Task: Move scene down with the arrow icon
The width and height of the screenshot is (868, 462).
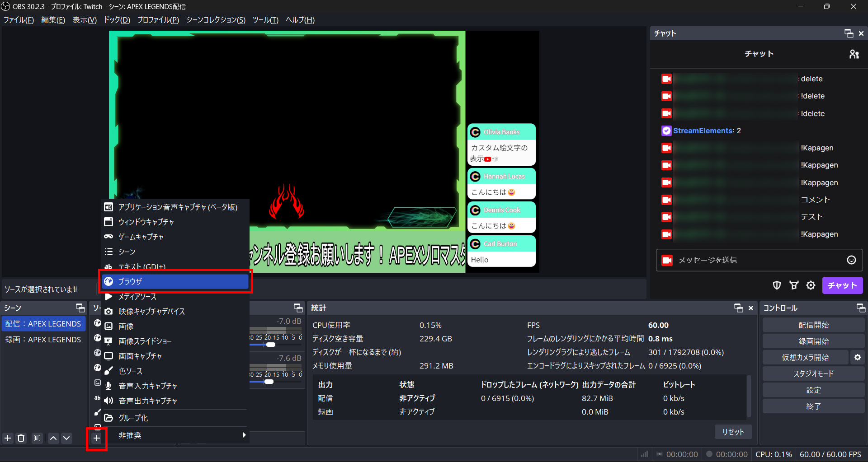Action: pyautogui.click(x=66, y=438)
